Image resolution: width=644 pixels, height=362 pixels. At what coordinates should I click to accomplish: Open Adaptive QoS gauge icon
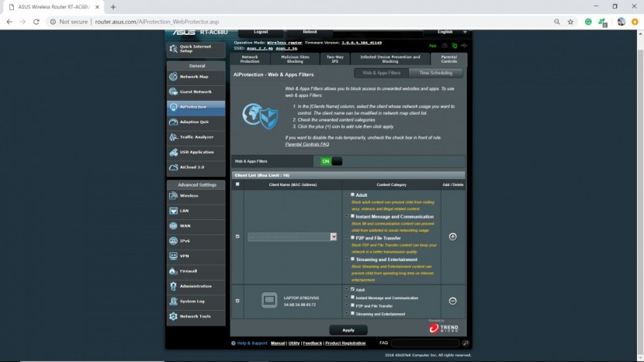(173, 122)
